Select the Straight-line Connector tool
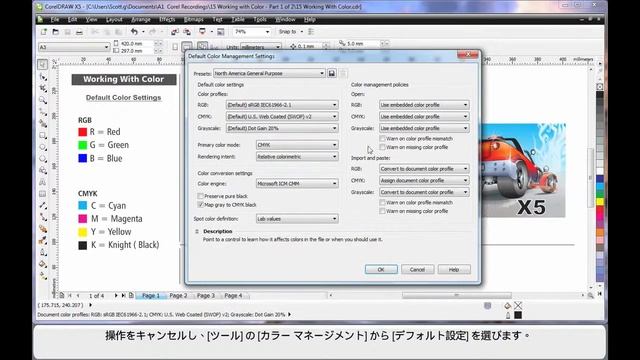Image resolution: width=640 pixels, height=360 pixels. (x=43, y=217)
